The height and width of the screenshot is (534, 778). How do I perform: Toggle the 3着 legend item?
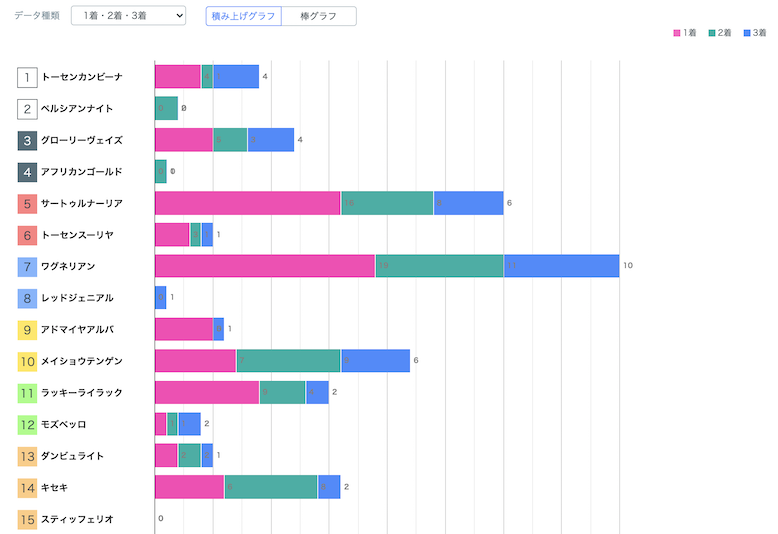pos(752,33)
